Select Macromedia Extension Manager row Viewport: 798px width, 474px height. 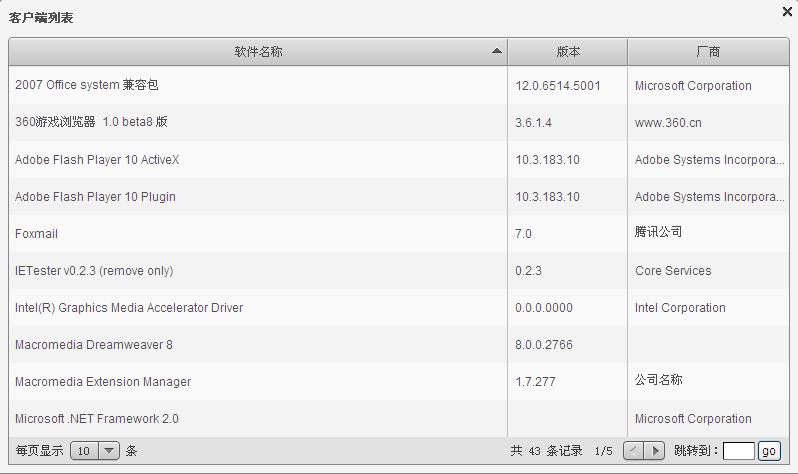(399, 382)
